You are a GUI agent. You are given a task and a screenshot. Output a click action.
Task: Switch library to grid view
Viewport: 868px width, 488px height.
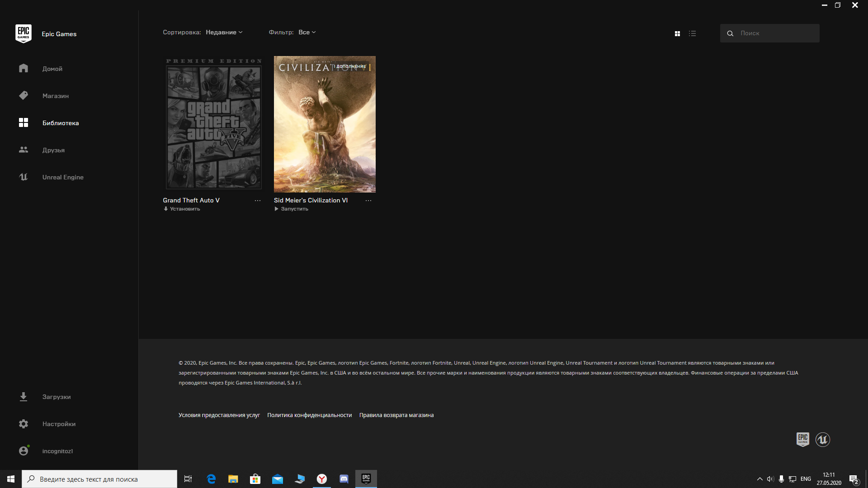coord(677,33)
